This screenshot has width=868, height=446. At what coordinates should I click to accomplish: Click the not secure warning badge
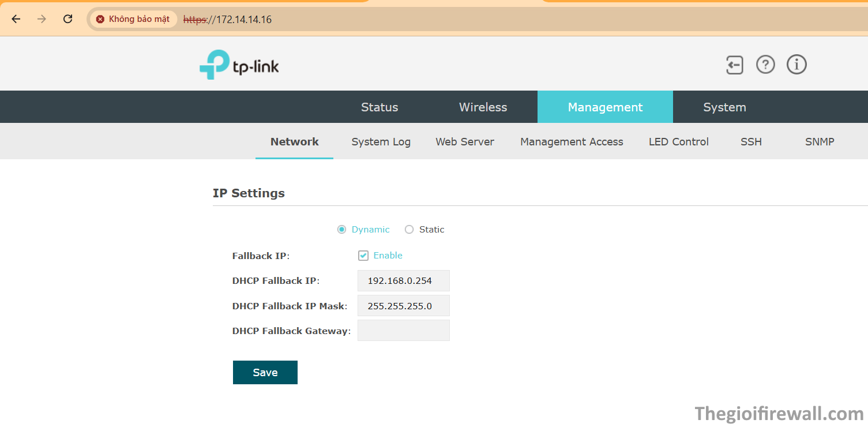133,19
